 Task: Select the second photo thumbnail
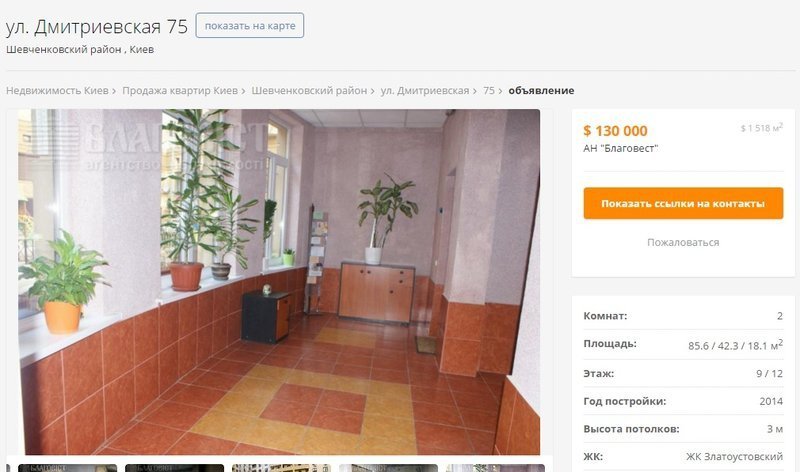[174, 468]
